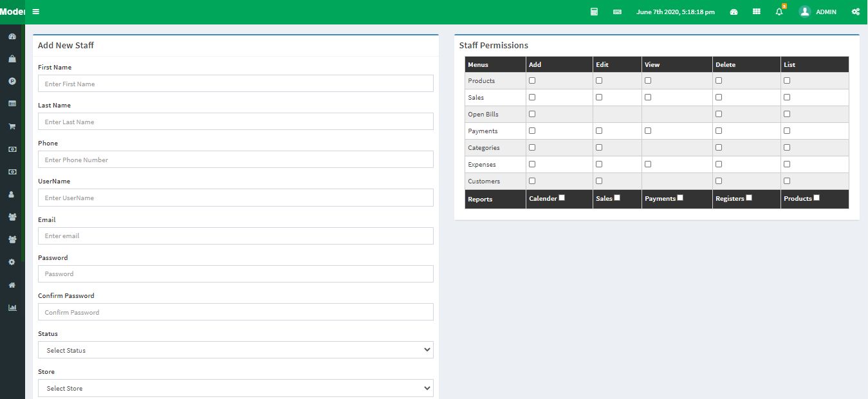
Task: Check the Calender reports checkbox
Action: [x=562, y=198]
